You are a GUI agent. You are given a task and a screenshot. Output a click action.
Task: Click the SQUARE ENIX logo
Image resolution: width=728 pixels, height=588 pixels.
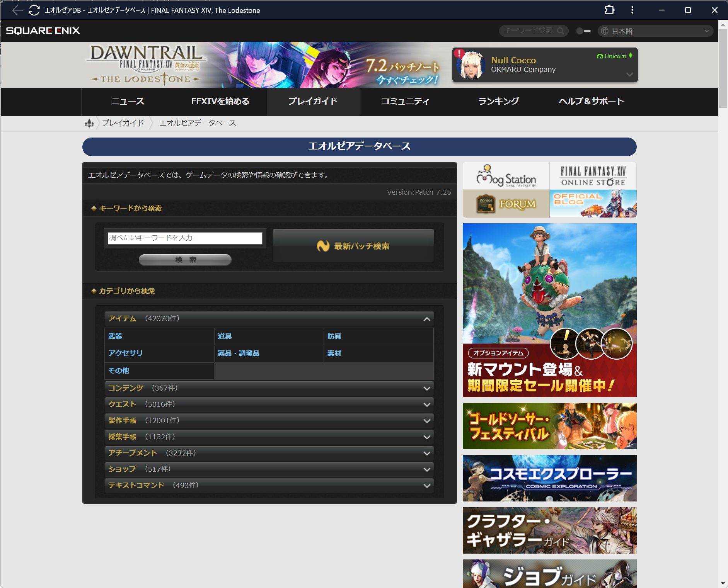[x=43, y=31]
